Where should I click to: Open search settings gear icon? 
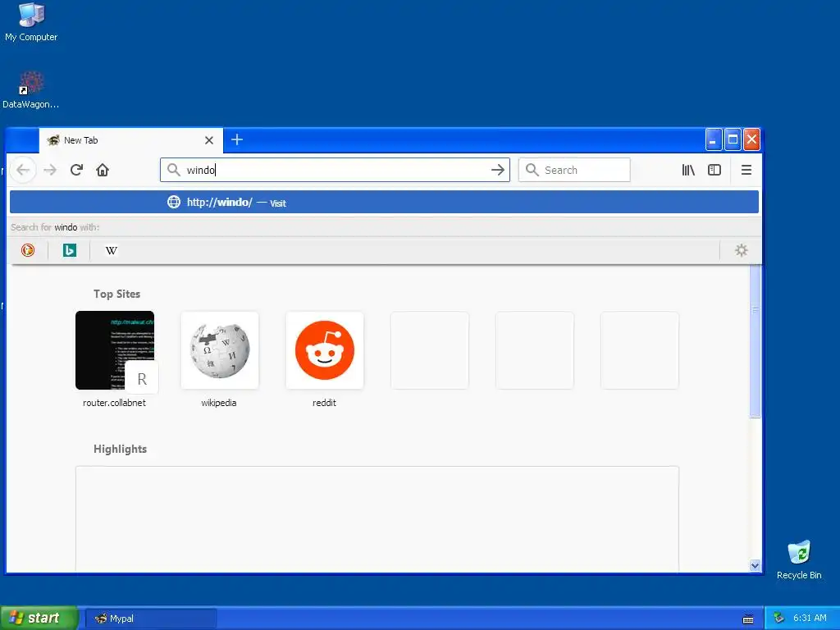741,250
